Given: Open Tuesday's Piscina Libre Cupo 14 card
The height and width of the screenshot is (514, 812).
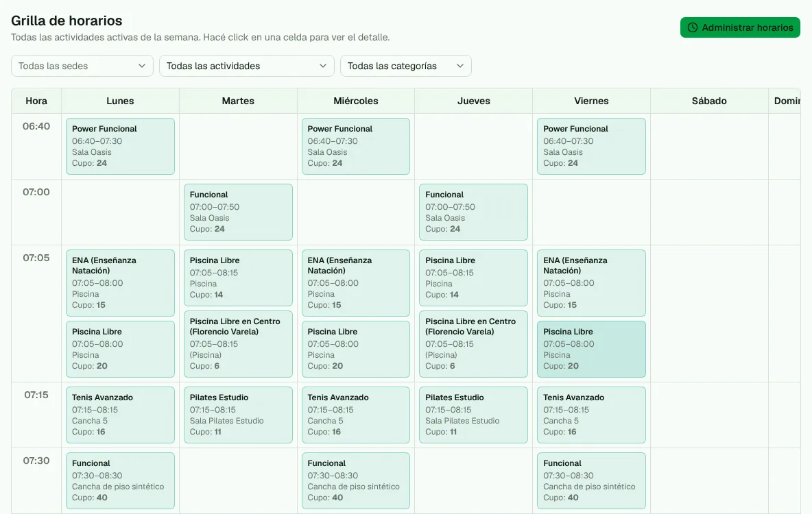Looking at the screenshot, I should tap(238, 278).
